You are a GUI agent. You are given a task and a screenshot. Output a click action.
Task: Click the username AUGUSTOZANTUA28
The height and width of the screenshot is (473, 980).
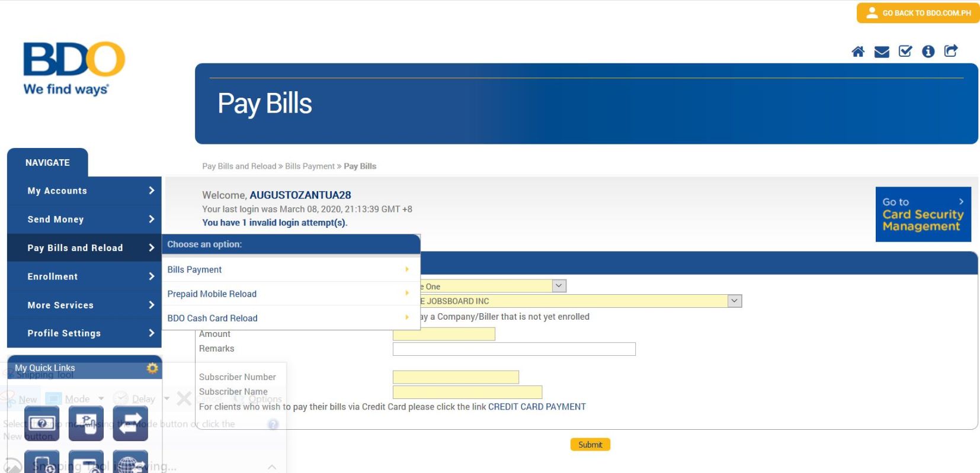[x=300, y=195]
